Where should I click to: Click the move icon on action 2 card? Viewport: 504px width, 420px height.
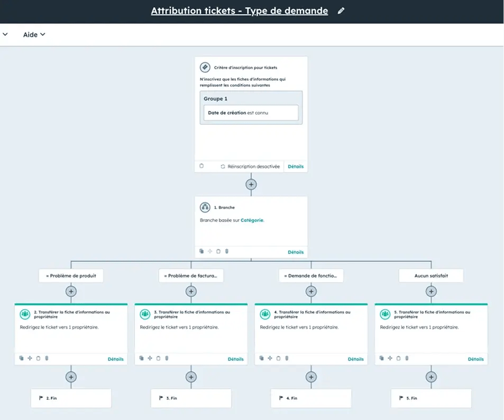[x=30, y=358]
